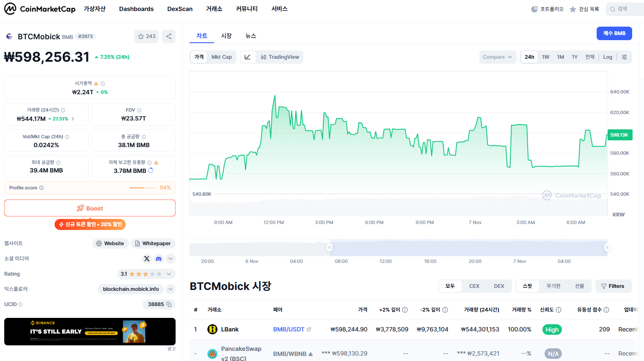Open the 가상자산 menu

94,9
